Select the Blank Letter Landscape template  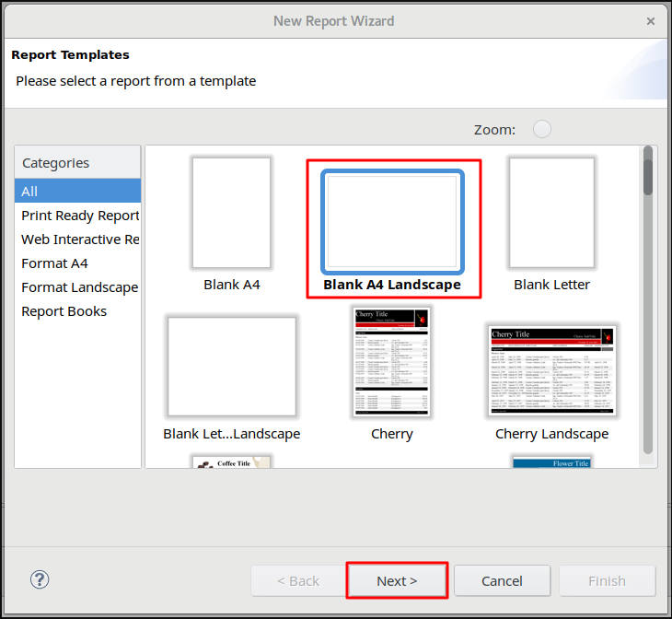(x=231, y=366)
